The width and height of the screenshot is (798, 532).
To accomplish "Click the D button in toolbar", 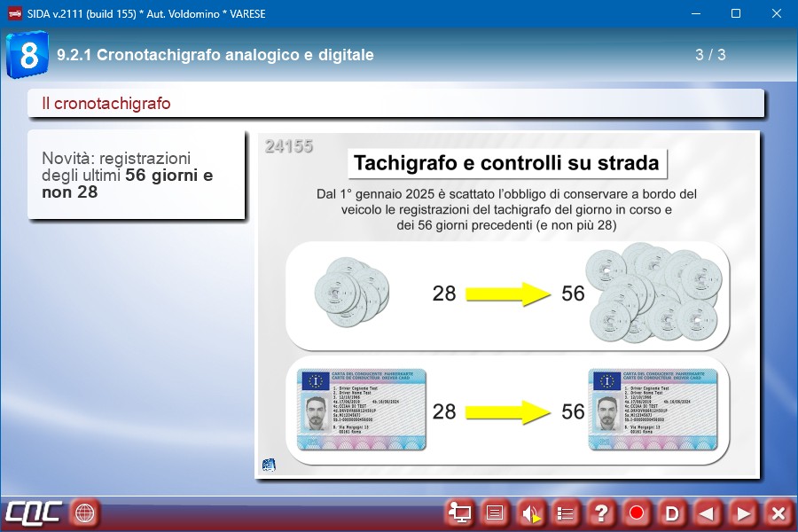I will [672, 512].
